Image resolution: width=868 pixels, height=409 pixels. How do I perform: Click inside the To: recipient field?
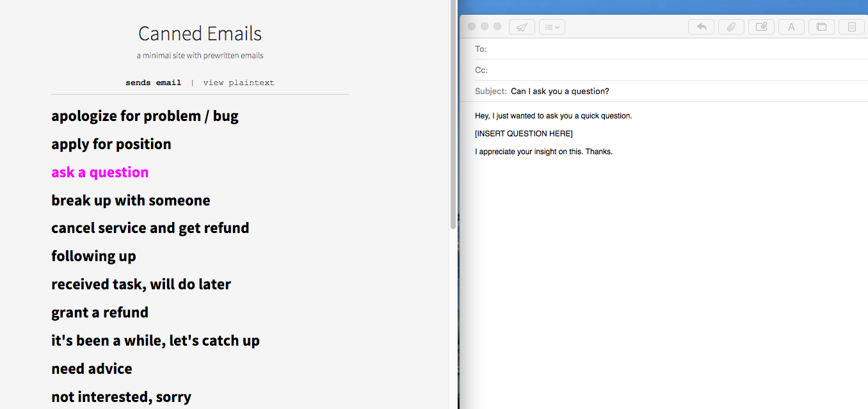click(576, 49)
